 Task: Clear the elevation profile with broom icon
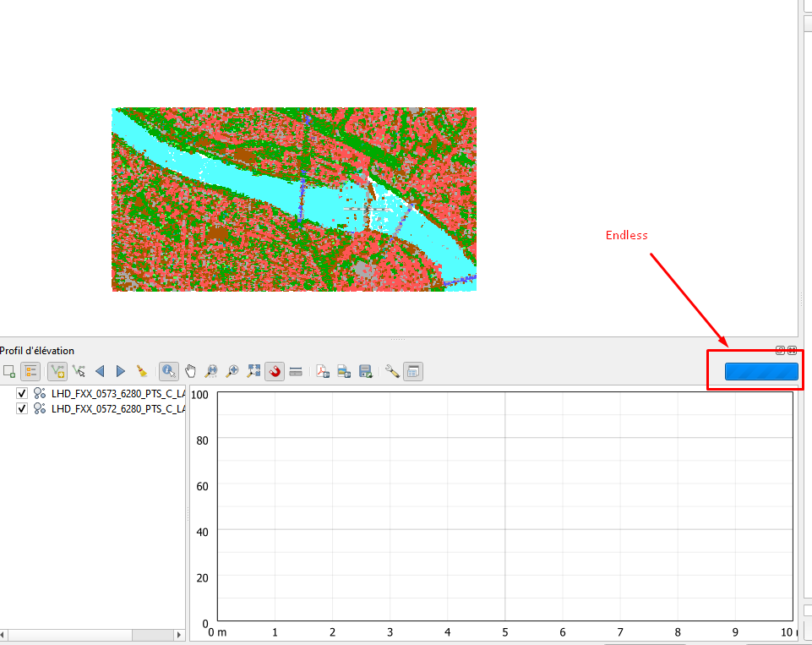coord(142,370)
